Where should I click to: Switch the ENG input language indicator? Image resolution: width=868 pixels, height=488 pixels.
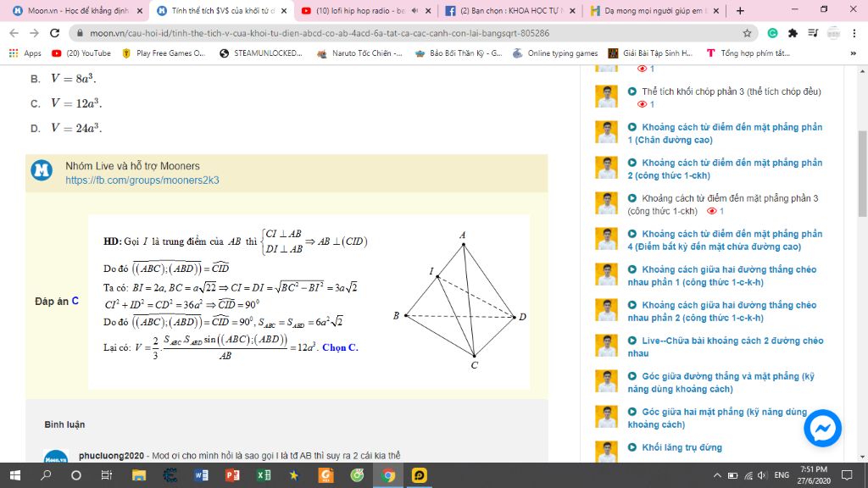[782, 475]
